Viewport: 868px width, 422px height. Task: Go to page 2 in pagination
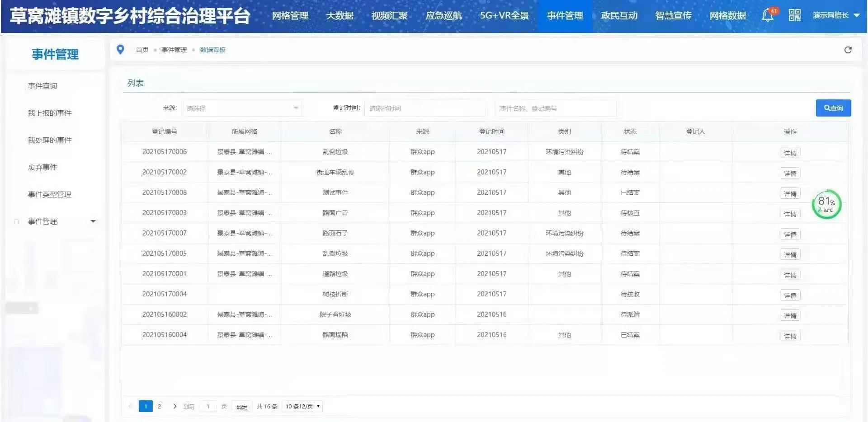[x=159, y=406]
